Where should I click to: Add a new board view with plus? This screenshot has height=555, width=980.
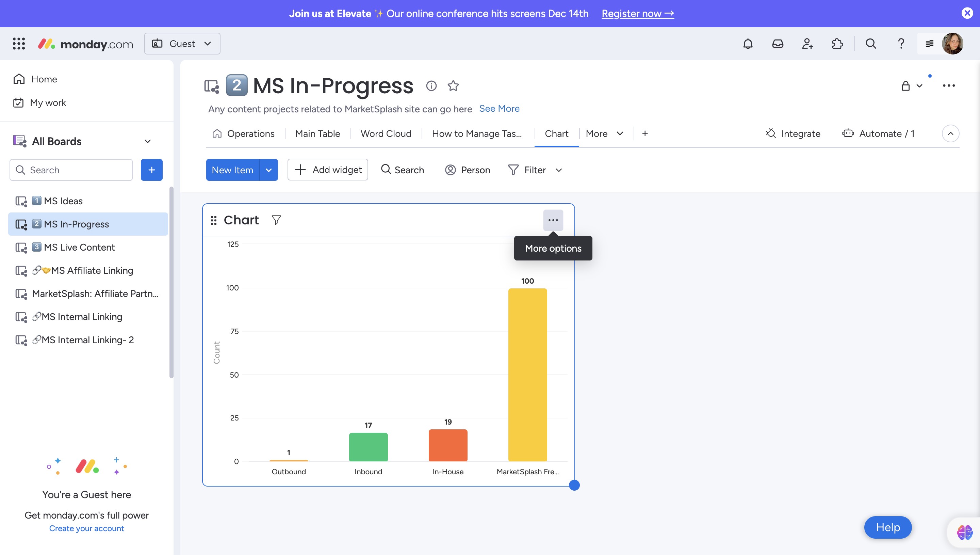pyautogui.click(x=645, y=133)
